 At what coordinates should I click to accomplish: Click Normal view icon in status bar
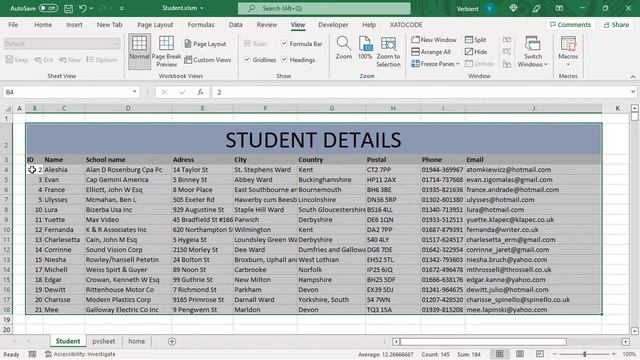point(500,354)
